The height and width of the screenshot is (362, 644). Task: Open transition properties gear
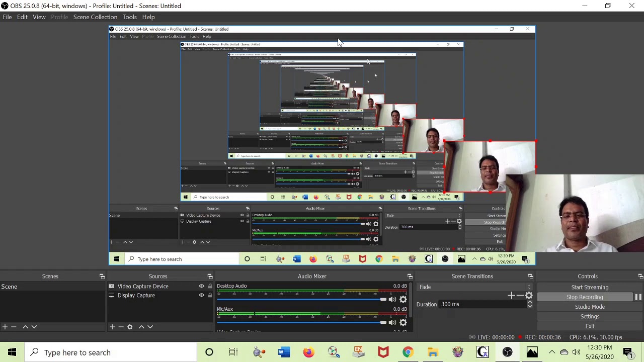(529, 296)
